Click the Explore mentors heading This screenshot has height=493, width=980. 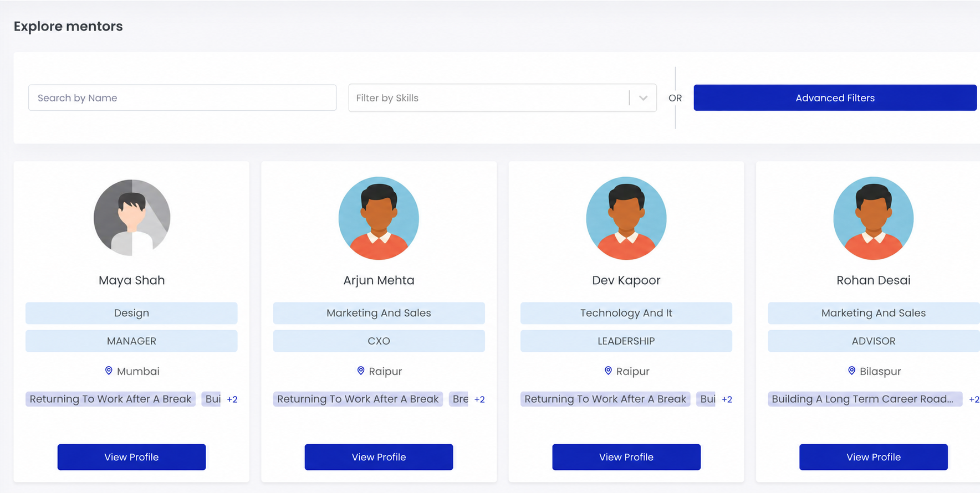click(68, 26)
